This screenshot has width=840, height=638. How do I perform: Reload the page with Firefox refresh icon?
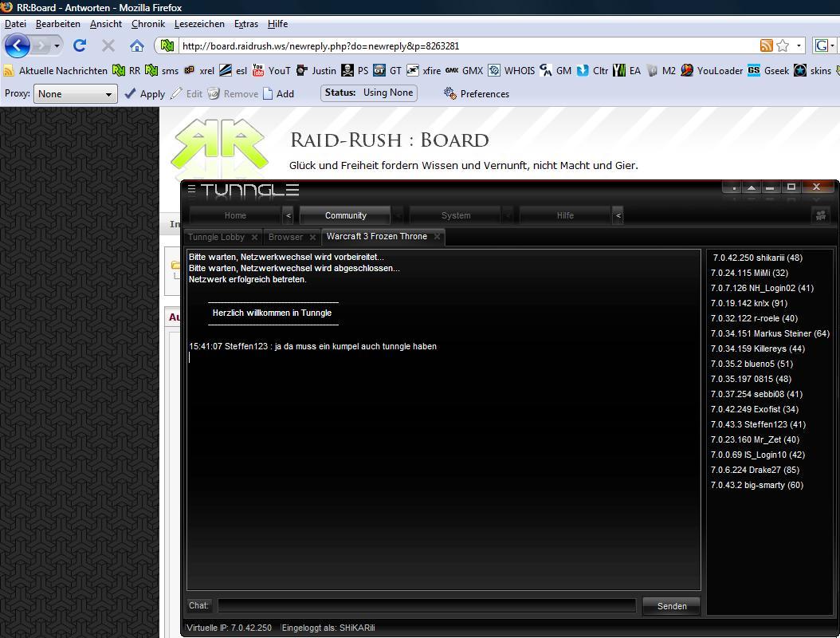click(80, 45)
